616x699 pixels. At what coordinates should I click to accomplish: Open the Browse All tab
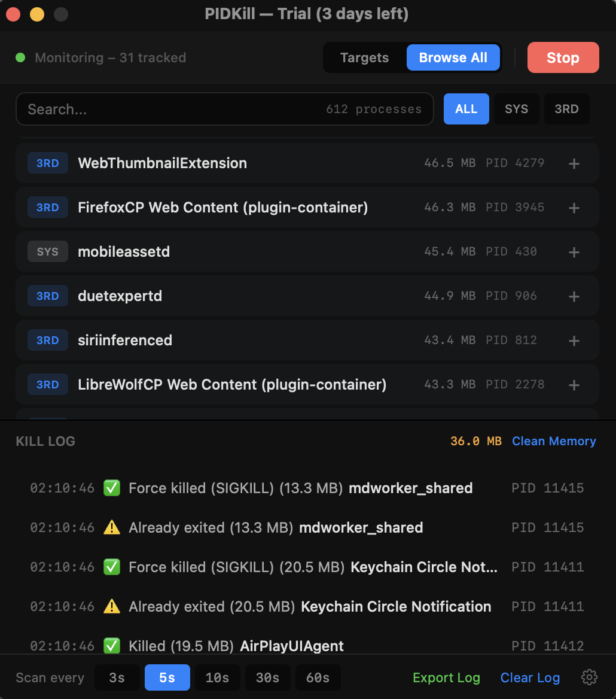pyautogui.click(x=453, y=58)
